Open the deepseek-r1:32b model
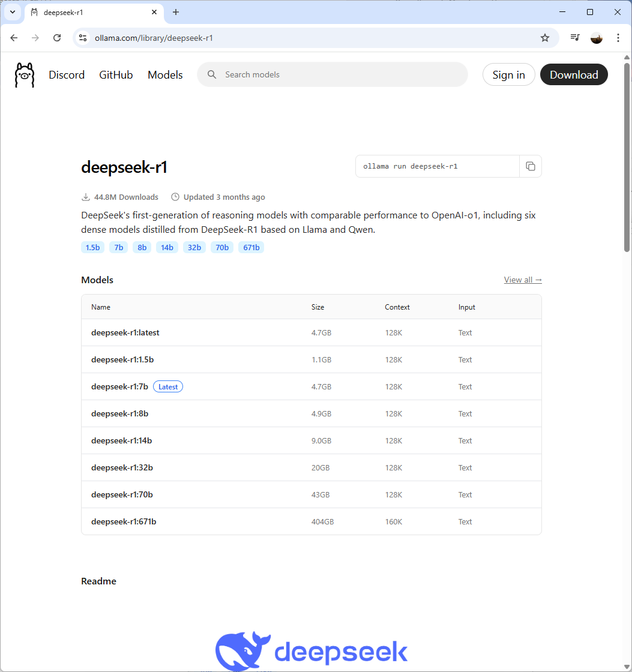The image size is (632, 672). pyautogui.click(x=122, y=467)
